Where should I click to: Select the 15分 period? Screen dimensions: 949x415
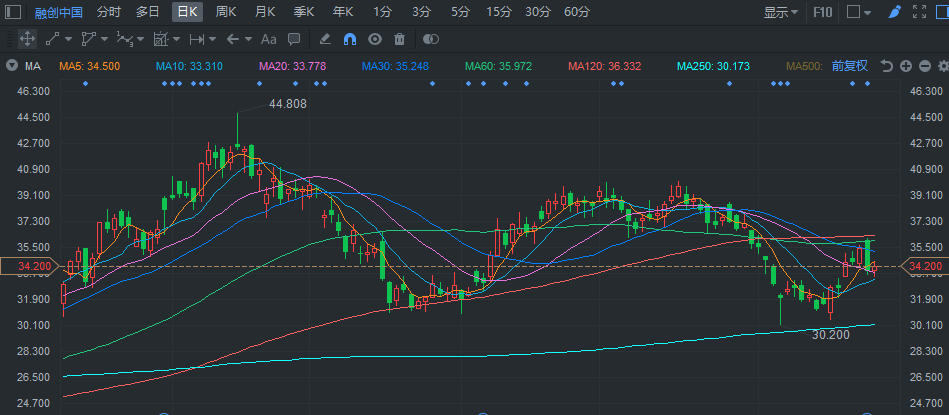point(499,11)
